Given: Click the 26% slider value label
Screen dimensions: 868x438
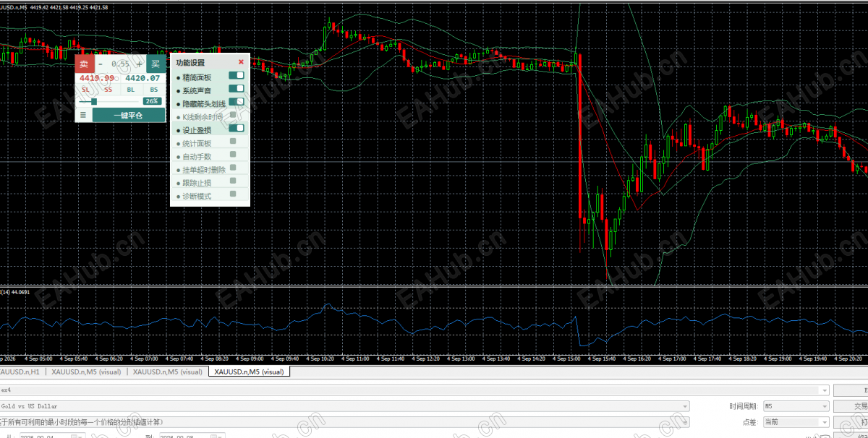Looking at the screenshot, I should coord(152,101).
